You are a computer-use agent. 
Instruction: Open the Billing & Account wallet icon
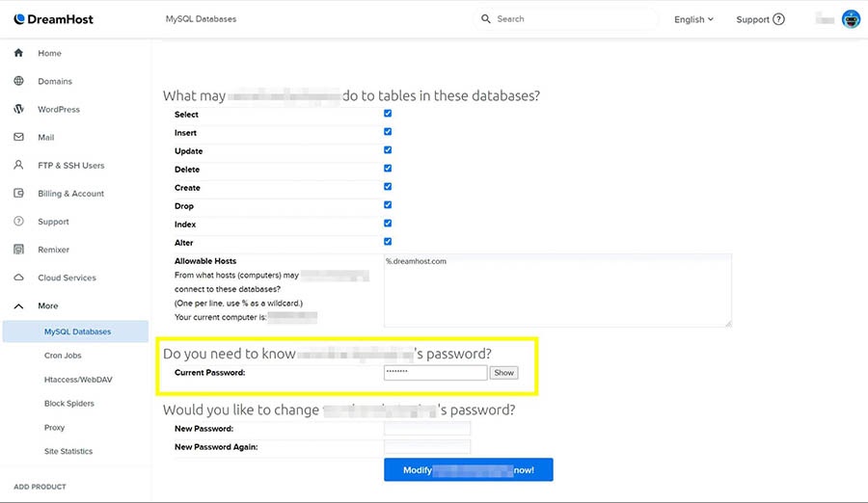(x=18, y=193)
